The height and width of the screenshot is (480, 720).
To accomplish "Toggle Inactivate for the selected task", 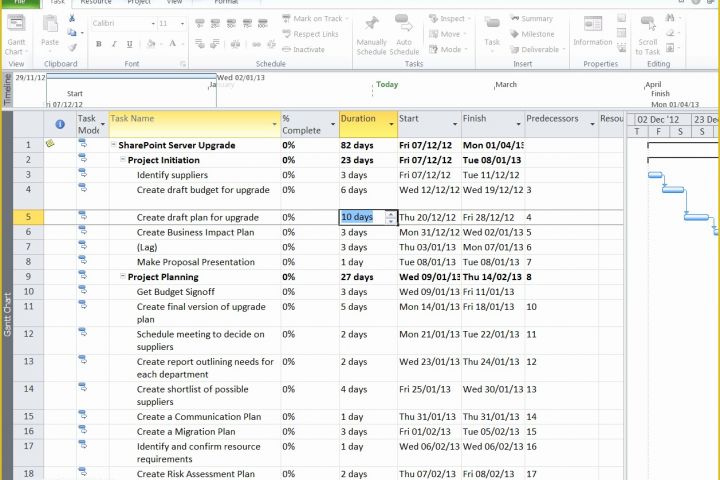I will [x=303, y=49].
